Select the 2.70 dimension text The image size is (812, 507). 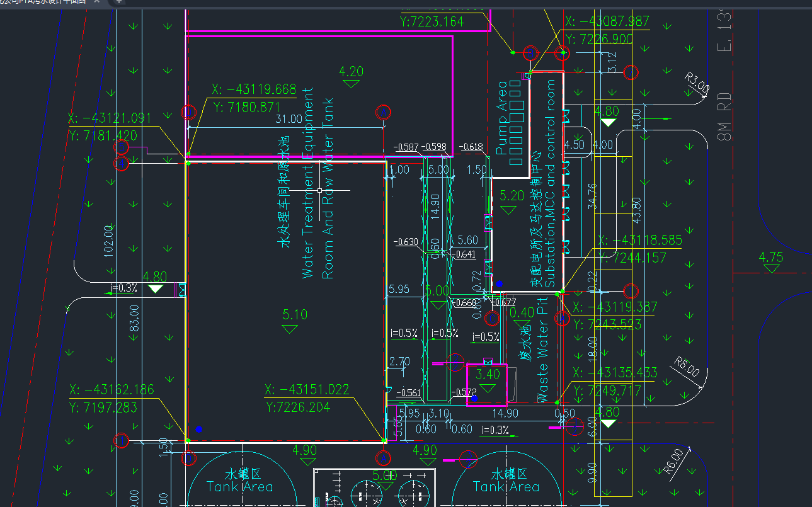pyautogui.click(x=399, y=362)
